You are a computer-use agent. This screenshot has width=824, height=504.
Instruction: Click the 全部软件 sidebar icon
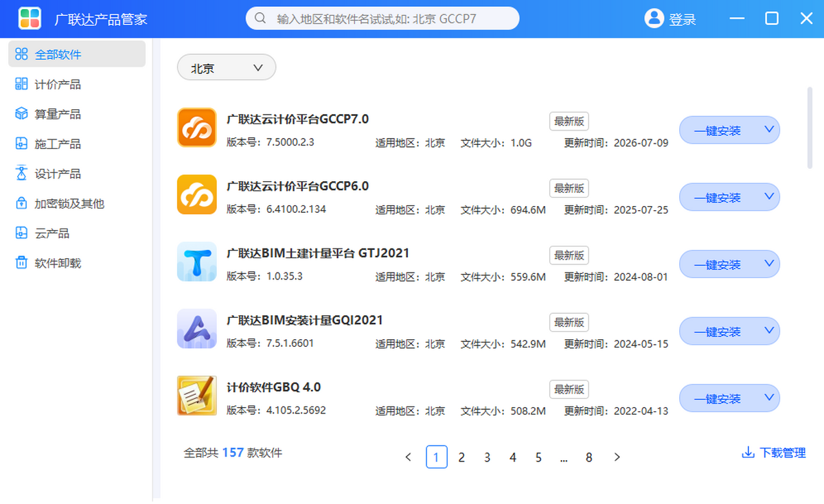(x=21, y=54)
